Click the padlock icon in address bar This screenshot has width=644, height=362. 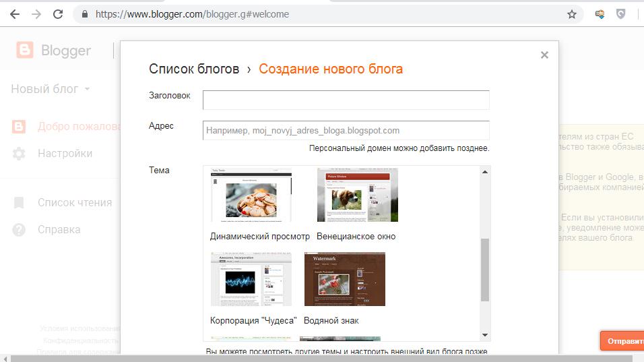(85, 14)
